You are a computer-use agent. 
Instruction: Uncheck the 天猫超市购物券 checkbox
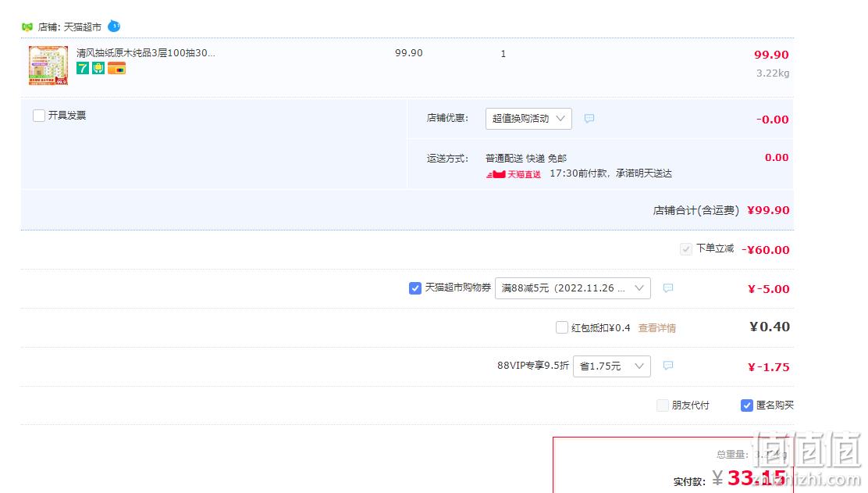coord(415,288)
